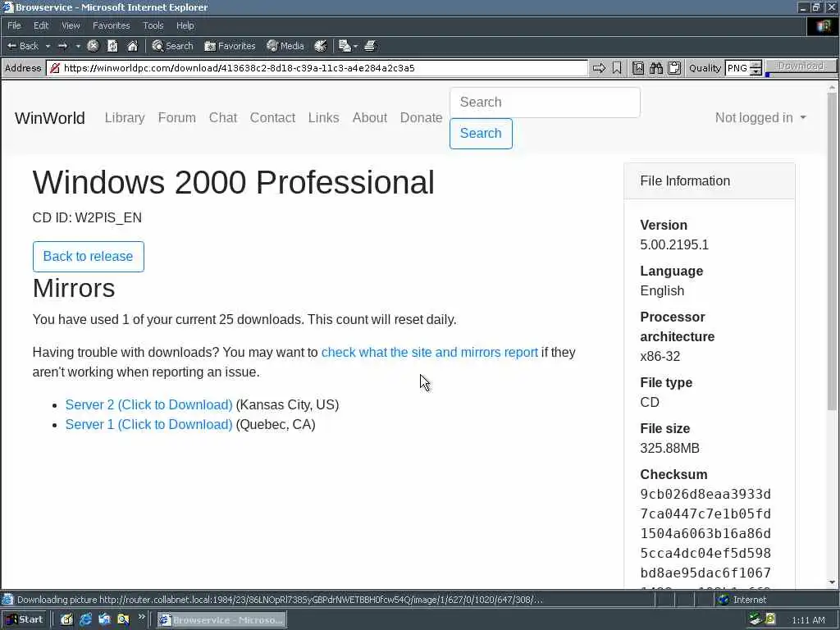Viewport: 840px width, 630px height.
Task: Click the page vertical scrollbar thumb
Action: 832,252
